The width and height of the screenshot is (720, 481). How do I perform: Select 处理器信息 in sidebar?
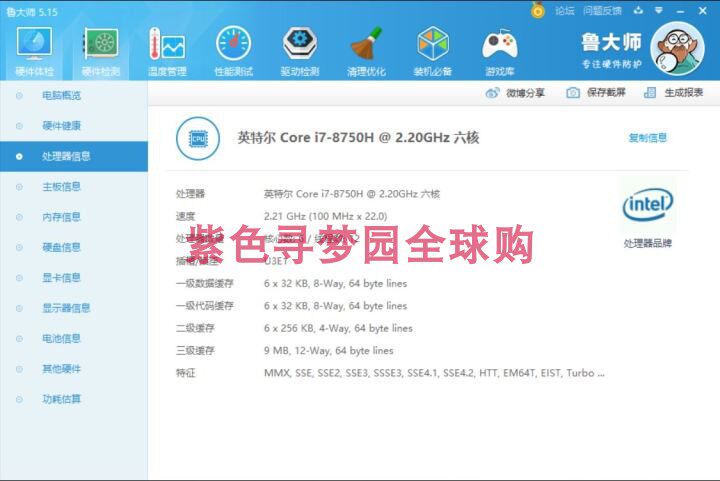point(74,157)
